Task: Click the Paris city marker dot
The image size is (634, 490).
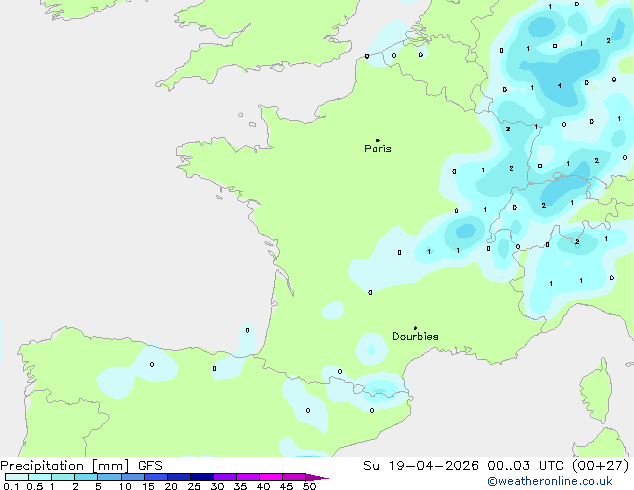Action: 378,140
